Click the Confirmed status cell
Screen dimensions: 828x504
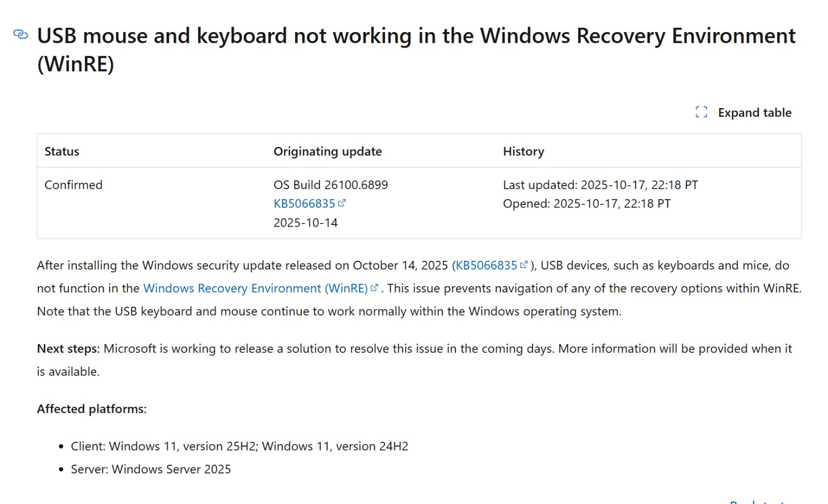pos(73,185)
